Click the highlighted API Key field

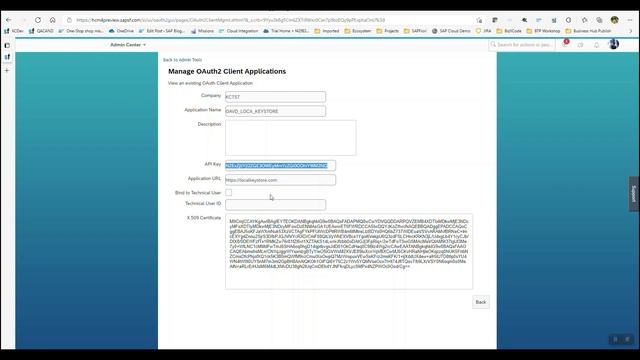[x=280, y=165]
